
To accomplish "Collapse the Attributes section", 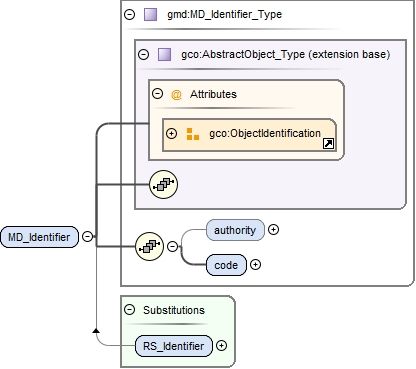I will click(x=157, y=93).
